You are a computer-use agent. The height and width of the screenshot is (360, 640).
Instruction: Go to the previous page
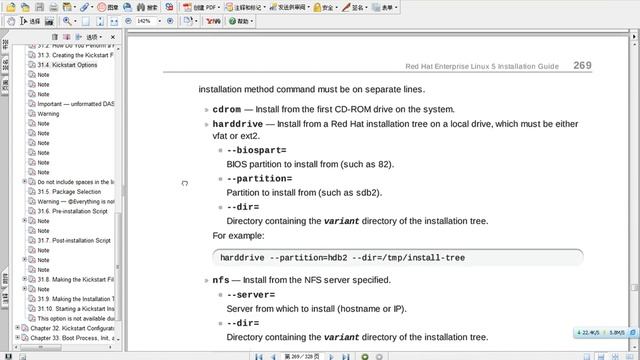273,357
